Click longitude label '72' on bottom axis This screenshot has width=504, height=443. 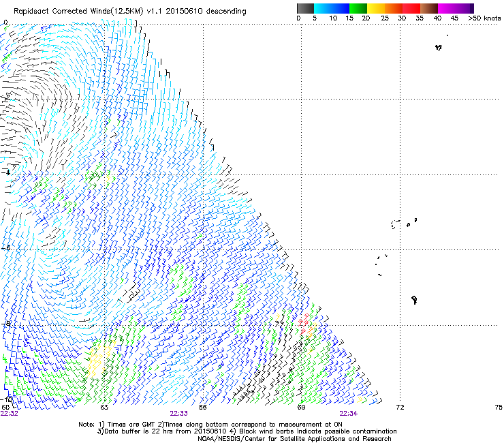400,408
